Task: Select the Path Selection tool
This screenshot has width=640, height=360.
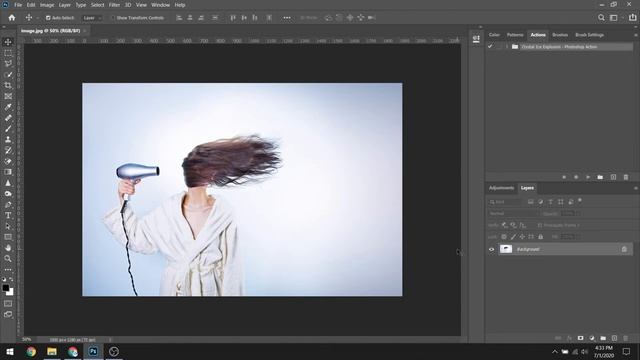Action: [8, 226]
